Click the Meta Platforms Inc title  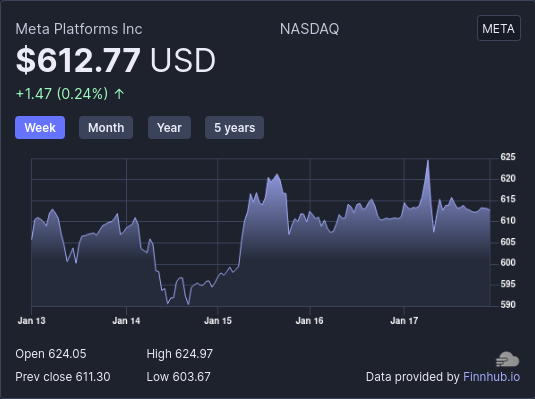(79, 29)
